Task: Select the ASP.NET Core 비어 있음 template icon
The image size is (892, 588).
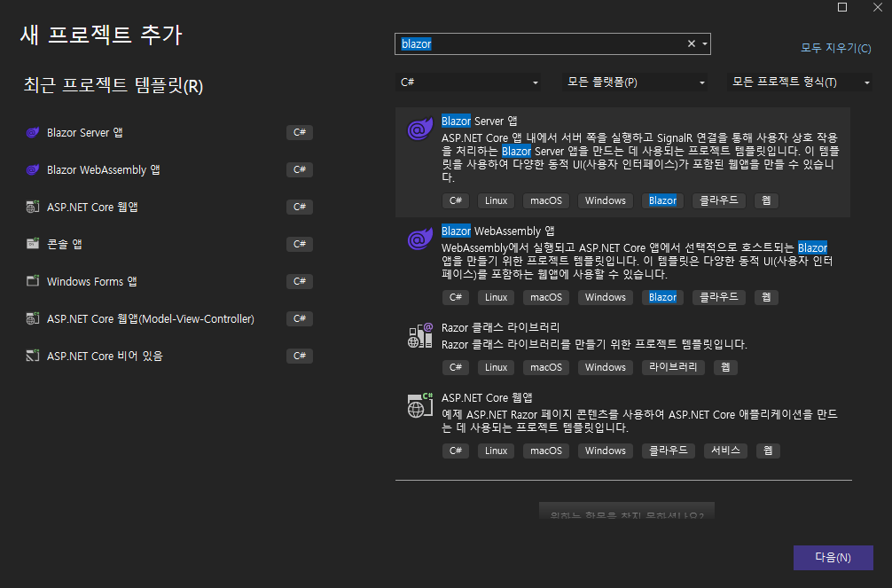Action: pyautogui.click(x=33, y=356)
